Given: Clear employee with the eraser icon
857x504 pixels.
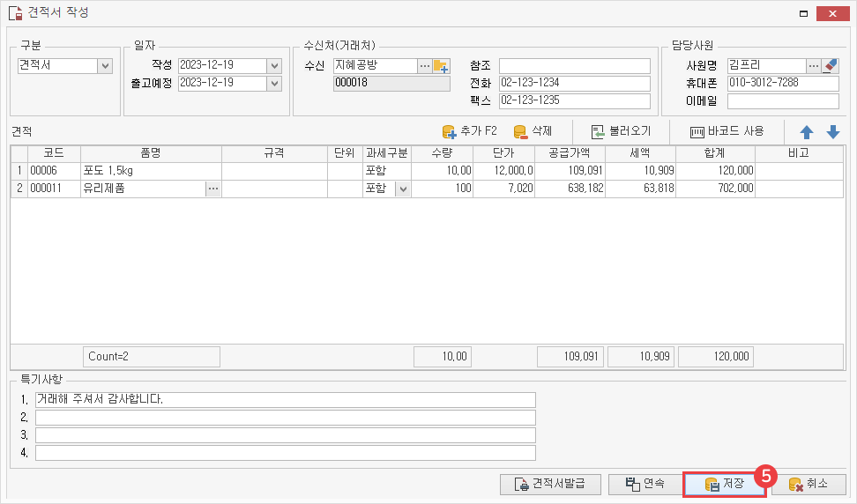Looking at the screenshot, I should tap(831, 66).
